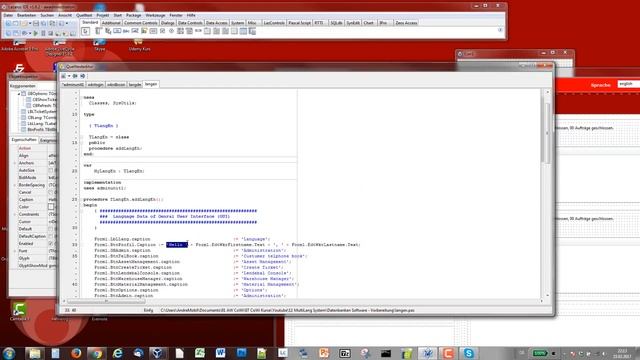640x360 pixels.
Task: Toggle the Default property checkbox
Action: point(51,229)
